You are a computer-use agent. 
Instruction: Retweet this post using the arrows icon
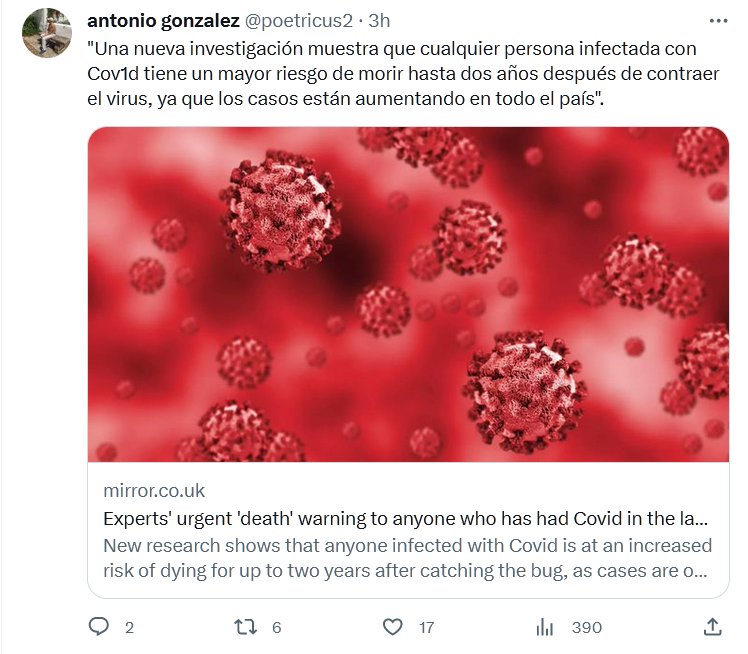point(246,627)
